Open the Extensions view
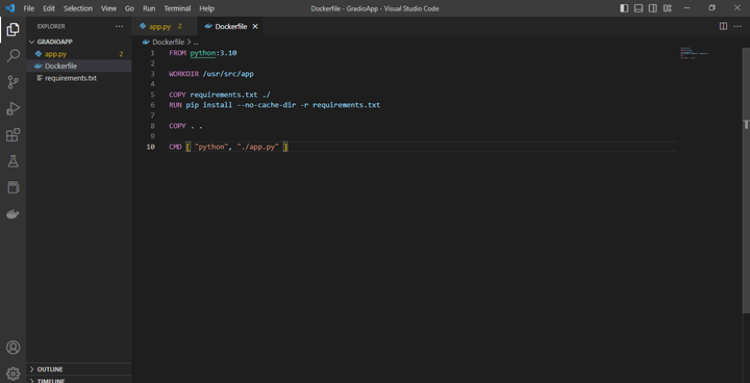The width and height of the screenshot is (750, 383). point(13,135)
